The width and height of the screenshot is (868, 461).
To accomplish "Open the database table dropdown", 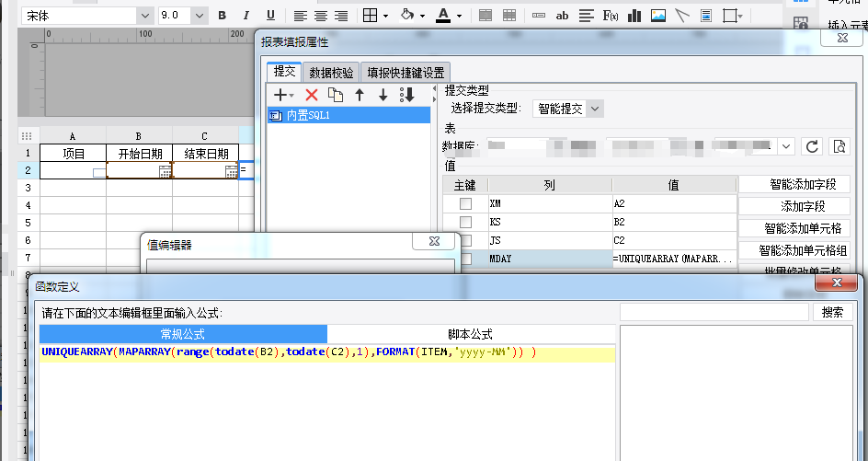I will [x=786, y=146].
